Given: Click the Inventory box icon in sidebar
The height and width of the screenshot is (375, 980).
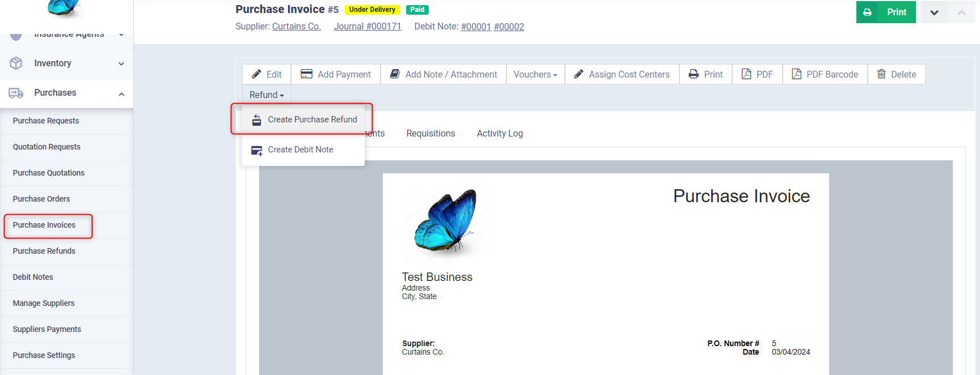Looking at the screenshot, I should coord(16,63).
